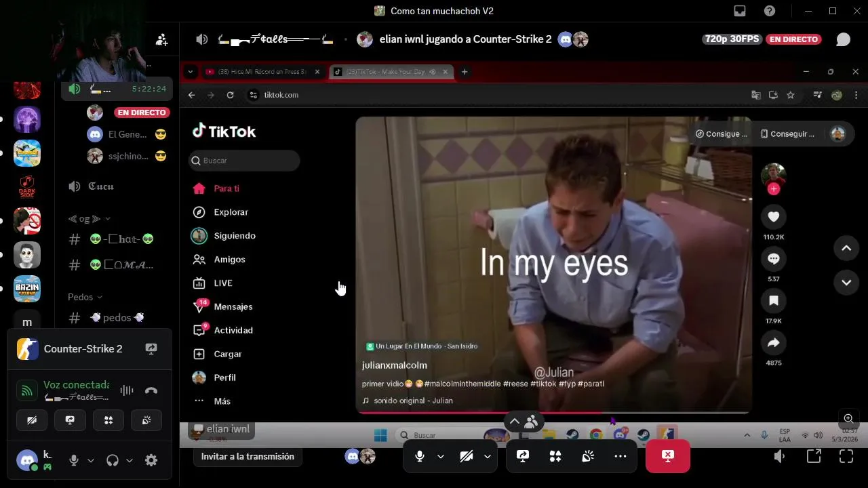The width and height of the screenshot is (868, 488).
Task: Enter fullscreen mode for the stream
Action: click(846, 456)
